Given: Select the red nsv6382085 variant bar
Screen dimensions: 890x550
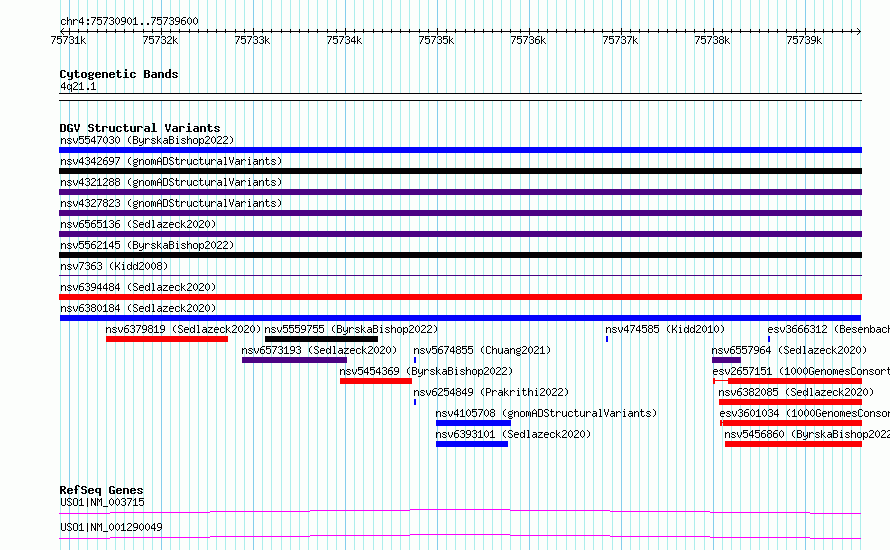Looking at the screenshot, I should 790,402.
